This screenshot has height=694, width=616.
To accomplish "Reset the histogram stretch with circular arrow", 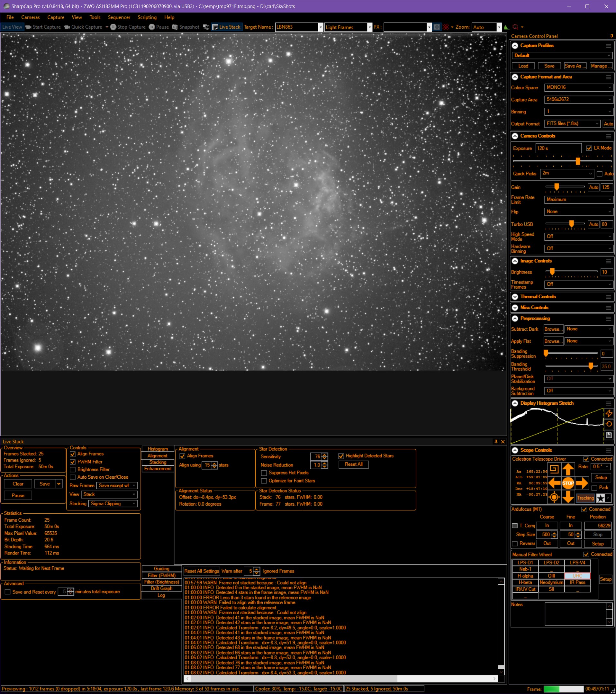I will click(x=609, y=424).
